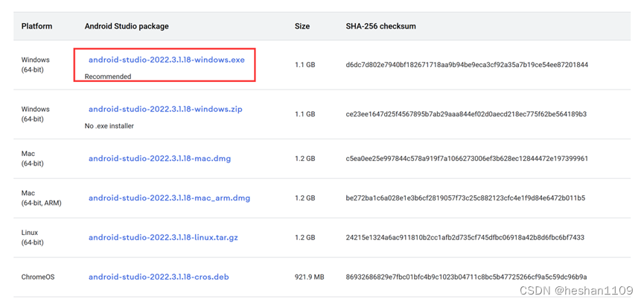Click the Windows (64-bit) cell in windows.zip row
The image size is (644, 302).
tap(35, 114)
